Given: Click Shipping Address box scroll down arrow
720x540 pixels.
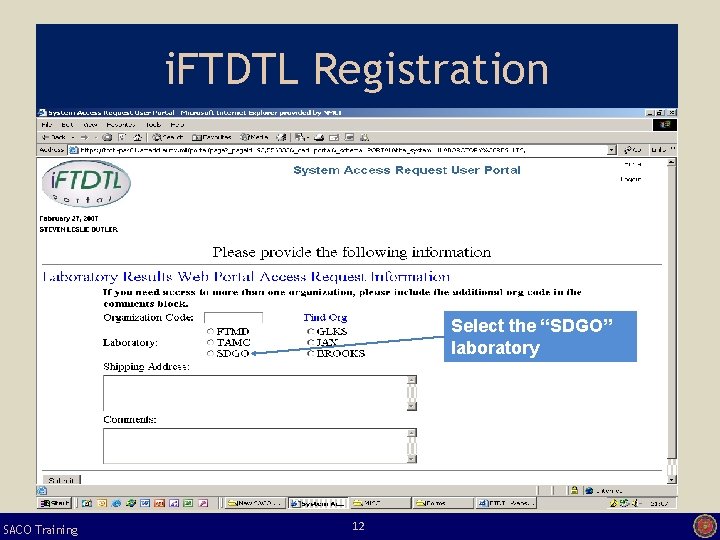Looking at the screenshot, I should point(412,406).
